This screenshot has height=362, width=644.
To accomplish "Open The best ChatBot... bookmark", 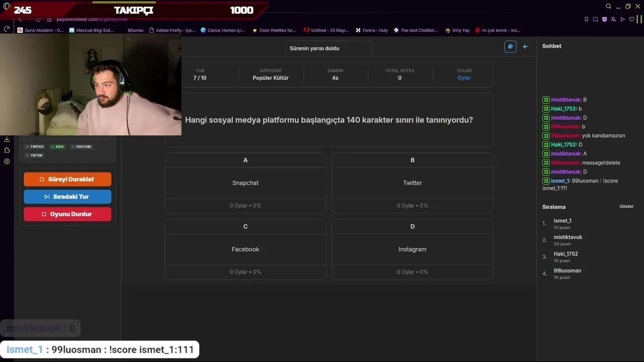I will pyautogui.click(x=416, y=30).
